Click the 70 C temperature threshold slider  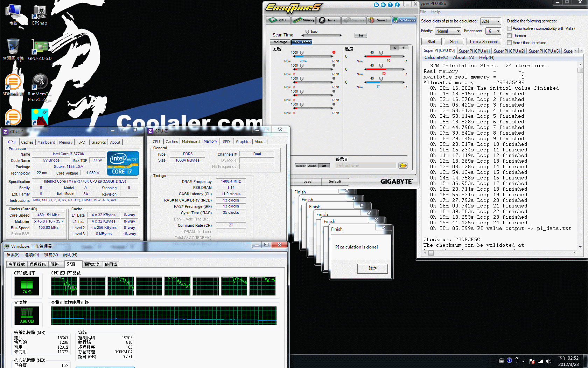pyautogui.click(x=381, y=53)
